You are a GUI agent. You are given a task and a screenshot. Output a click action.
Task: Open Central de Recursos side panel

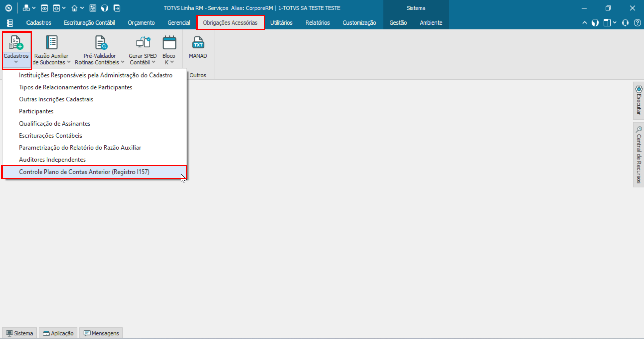click(x=638, y=155)
